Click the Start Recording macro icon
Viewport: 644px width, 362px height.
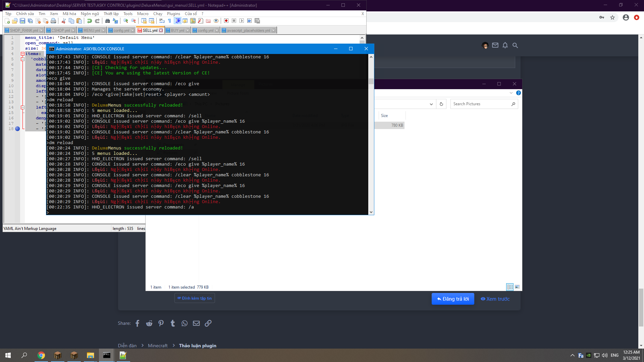click(226, 21)
